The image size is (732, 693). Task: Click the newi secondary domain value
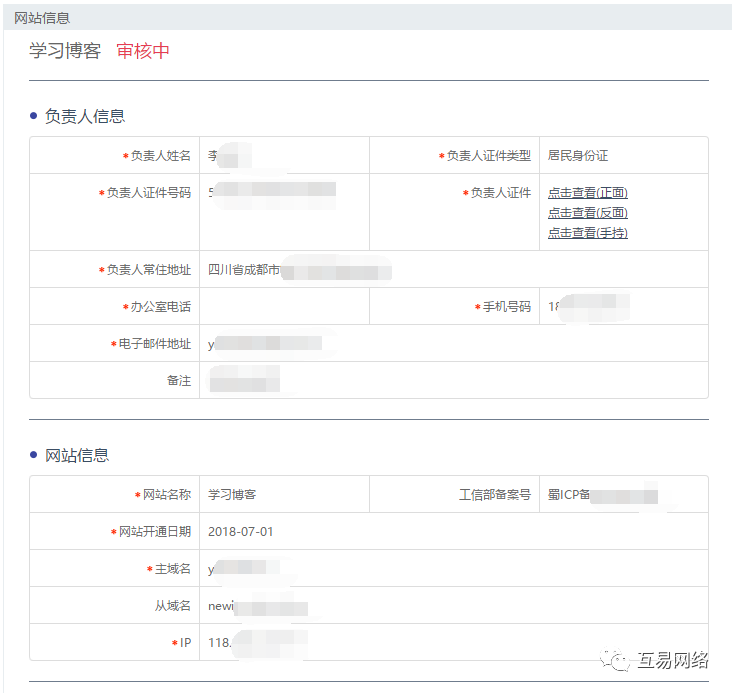[221, 606]
